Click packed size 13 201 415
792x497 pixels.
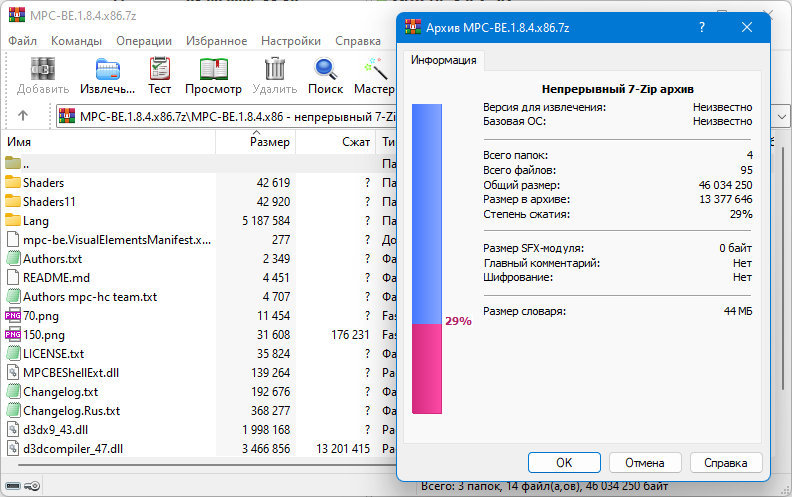[343, 449]
